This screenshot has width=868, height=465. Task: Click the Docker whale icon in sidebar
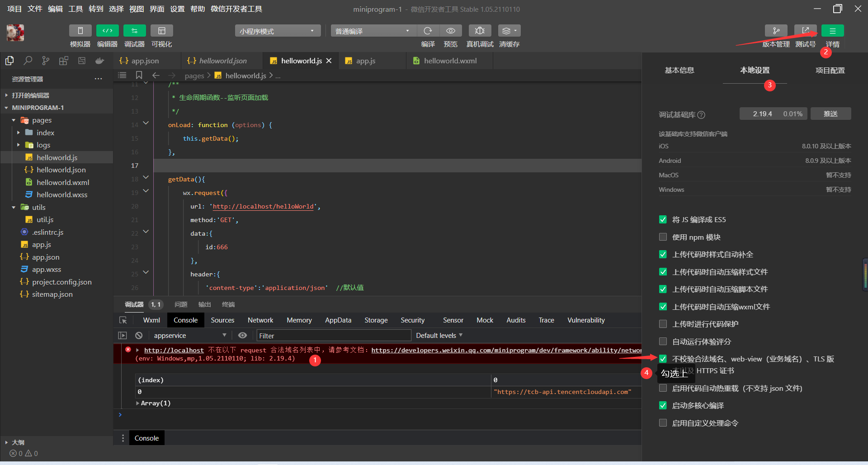(x=100, y=61)
